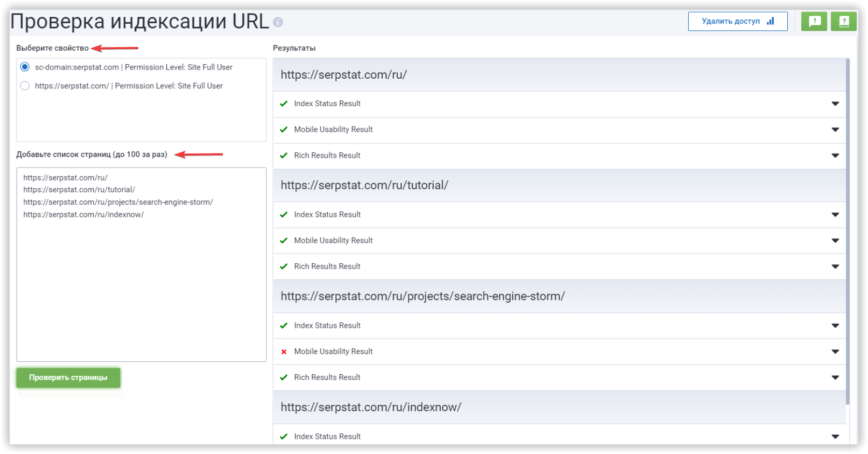Click the red cross icon for search-engine-storm Mobile Usability

284,352
